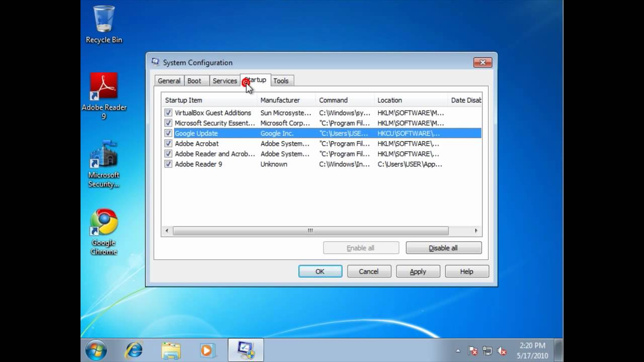Screen dimensions: 644x362
Task: Click the Windows Start orb
Action: click(x=96, y=350)
